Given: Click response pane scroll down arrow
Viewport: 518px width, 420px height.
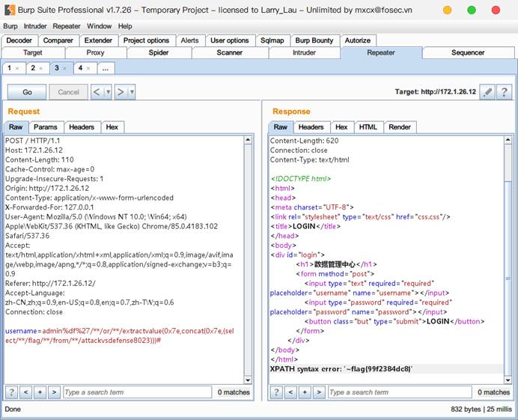Looking at the screenshot, I should tap(508, 380).
